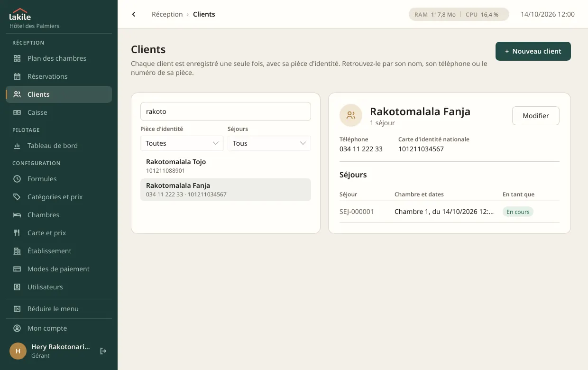
Task: Click the logout icon beside Hery Rakotonari
Action: (x=103, y=351)
